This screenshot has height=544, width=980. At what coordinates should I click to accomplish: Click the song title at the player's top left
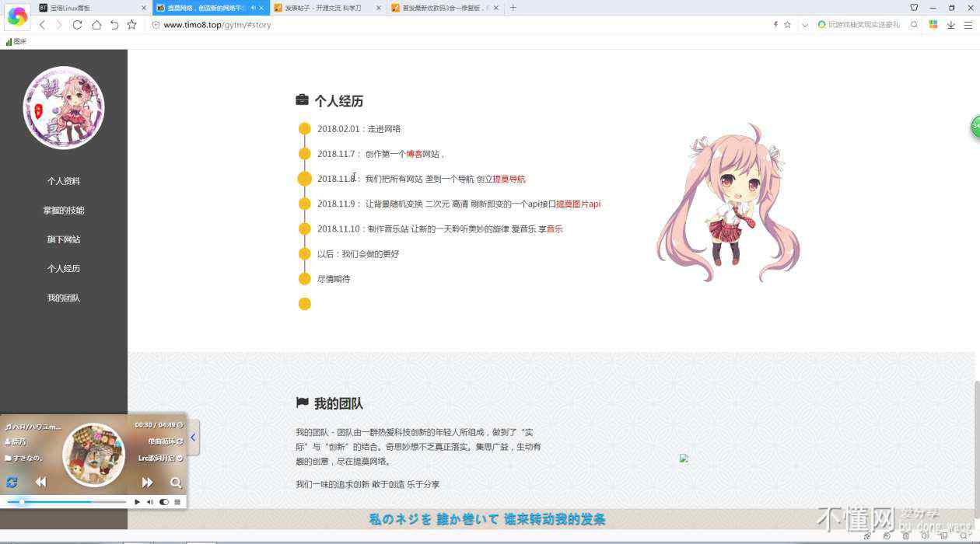[x=33, y=426]
